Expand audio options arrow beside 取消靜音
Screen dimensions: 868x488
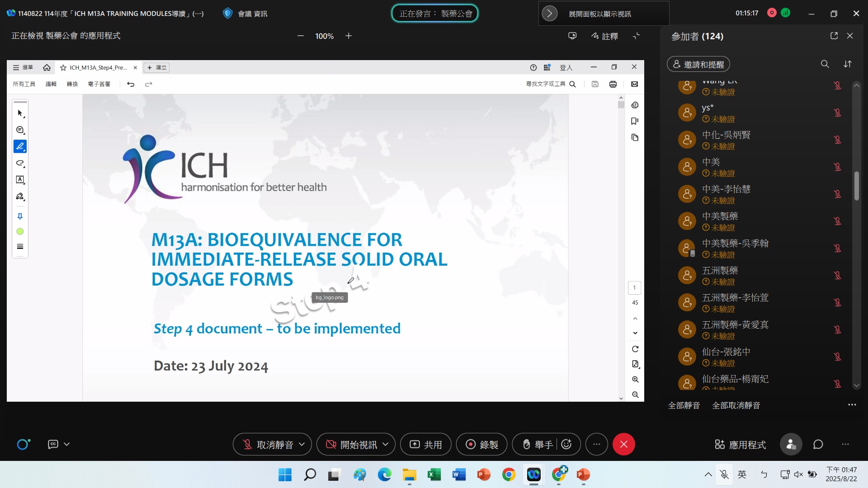click(x=302, y=445)
